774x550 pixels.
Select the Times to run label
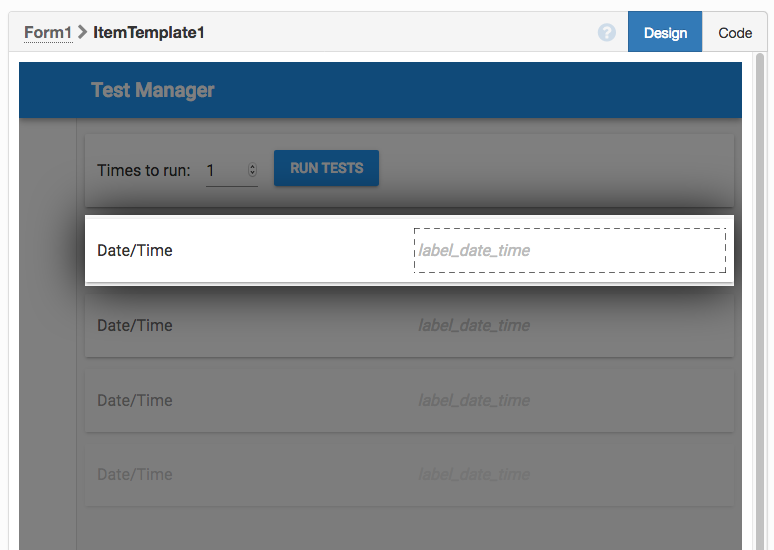coord(143,171)
